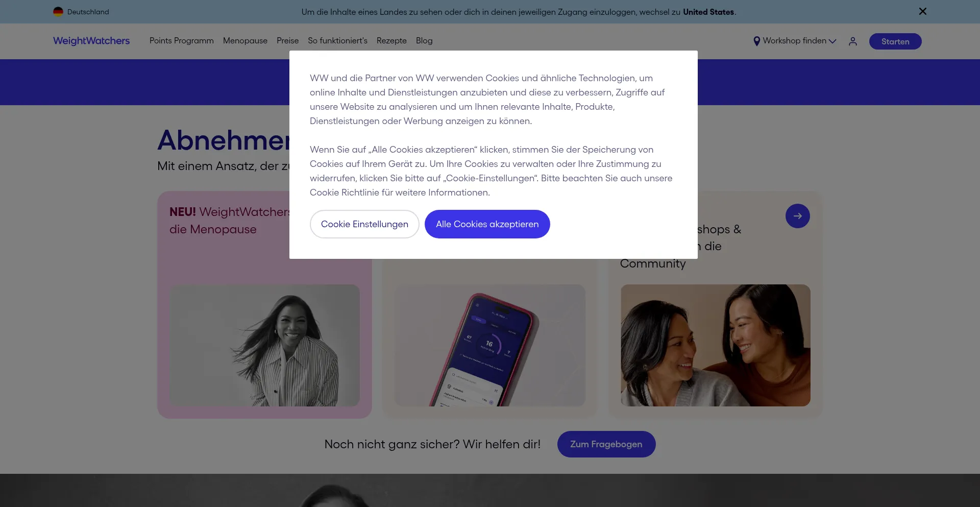Select the Menopause woman portrait image

[264, 345]
